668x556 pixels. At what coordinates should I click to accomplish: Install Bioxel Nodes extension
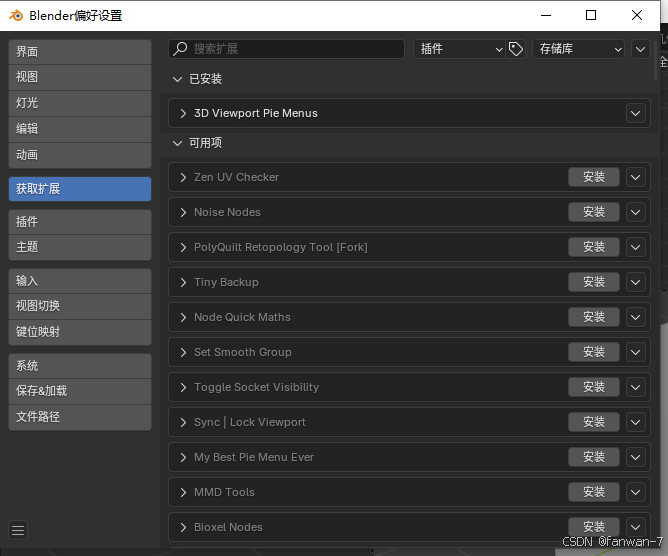coord(594,527)
